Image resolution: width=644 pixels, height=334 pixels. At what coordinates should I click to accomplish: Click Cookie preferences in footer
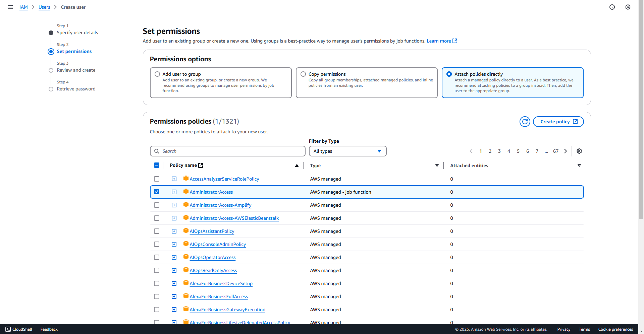(615, 329)
